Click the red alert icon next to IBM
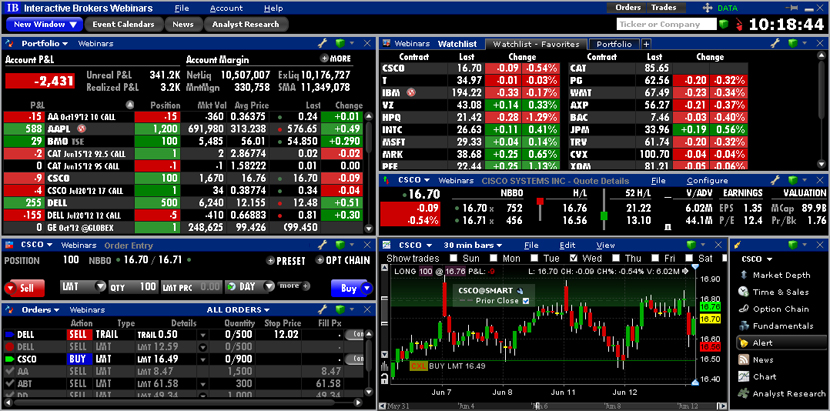The width and height of the screenshot is (830, 411). pos(411,92)
